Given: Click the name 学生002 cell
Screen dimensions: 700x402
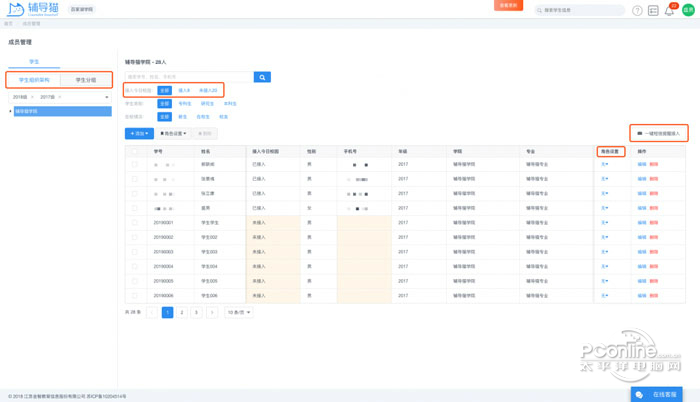Looking at the screenshot, I should [x=209, y=237].
